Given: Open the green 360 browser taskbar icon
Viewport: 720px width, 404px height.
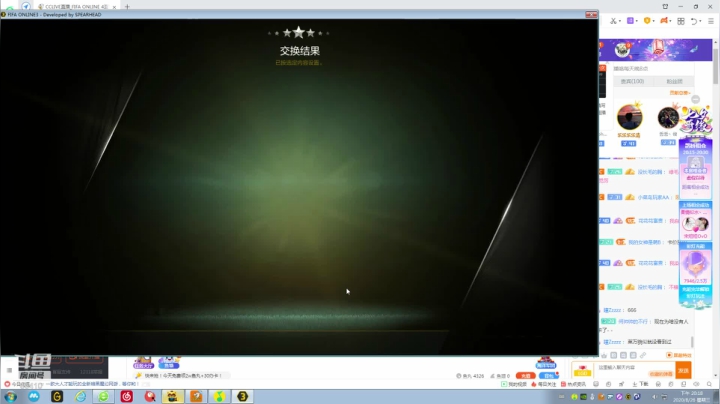Looking at the screenshot, I should pos(104,396).
